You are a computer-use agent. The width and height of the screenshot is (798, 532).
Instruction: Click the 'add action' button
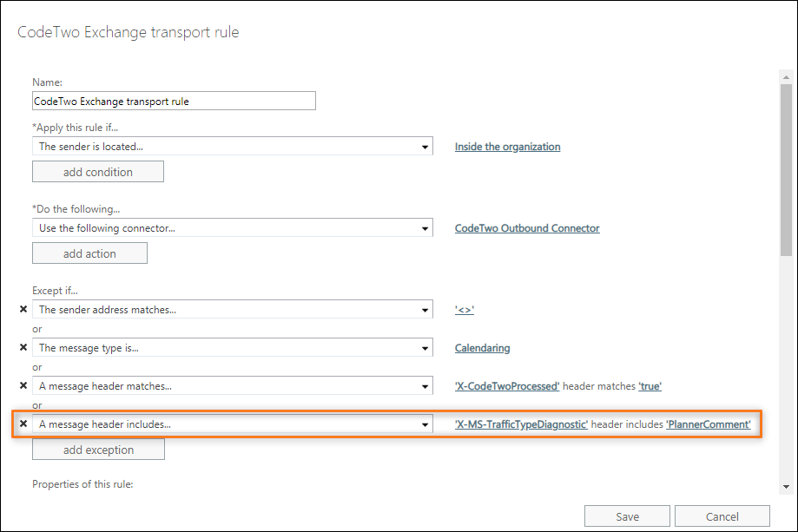89,253
